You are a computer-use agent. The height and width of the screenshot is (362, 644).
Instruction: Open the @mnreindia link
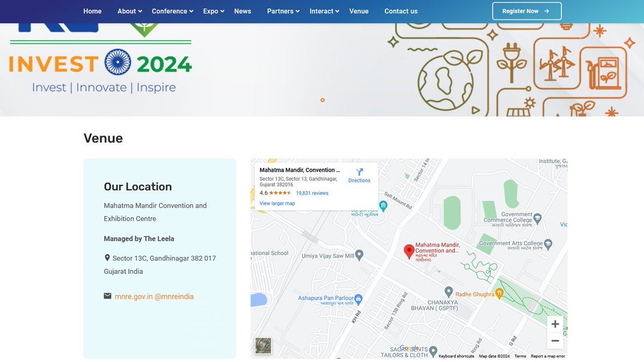click(x=174, y=297)
